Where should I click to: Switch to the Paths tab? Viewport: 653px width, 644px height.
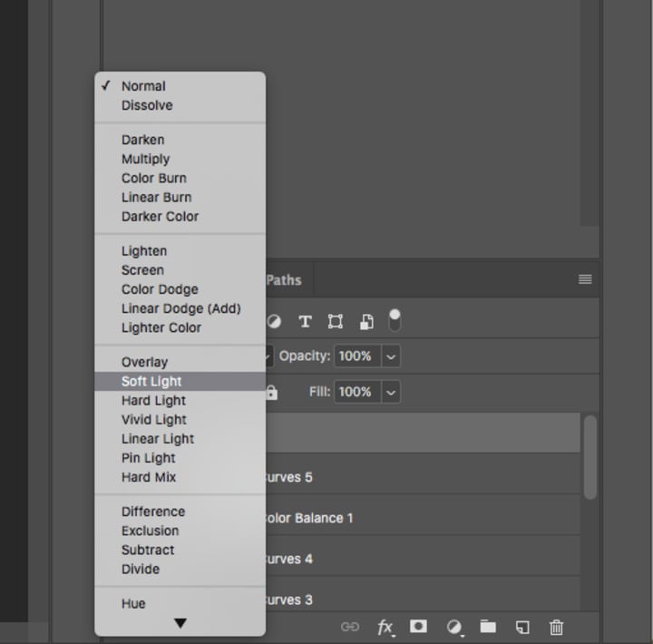coord(284,280)
